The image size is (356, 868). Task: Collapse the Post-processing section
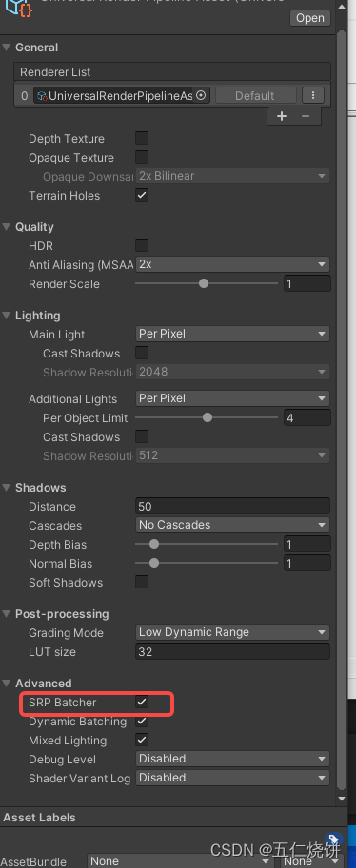tap(7, 614)
